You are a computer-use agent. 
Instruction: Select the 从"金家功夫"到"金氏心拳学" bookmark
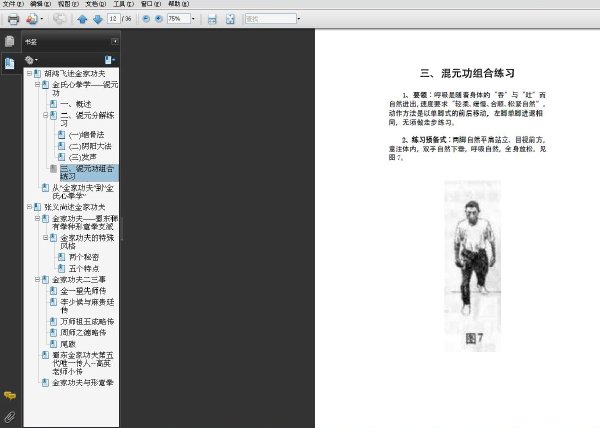[83, 192]
